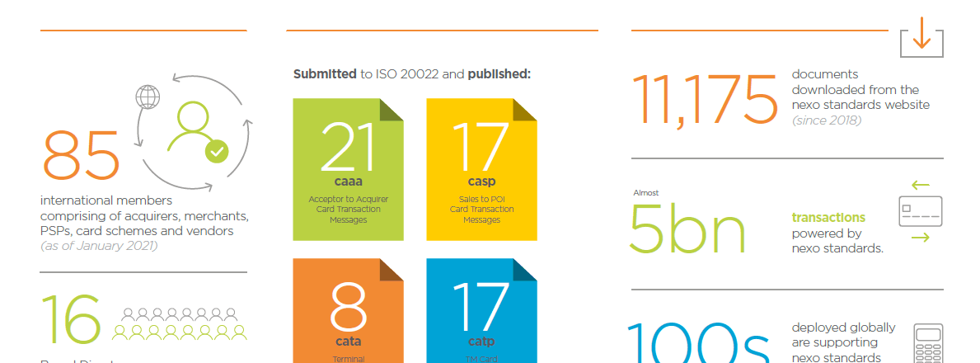
Task: Click the 'Almost' label above 5bn
Action: click(x=646, y=193)
